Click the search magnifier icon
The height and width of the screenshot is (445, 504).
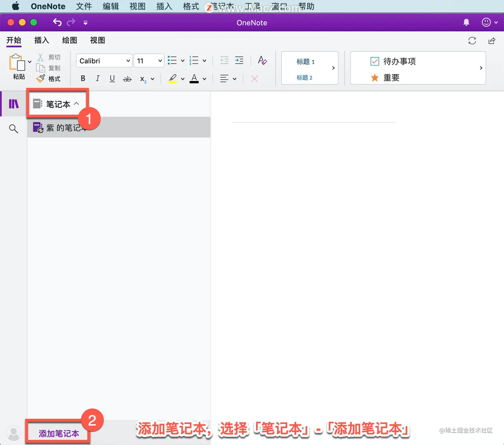coord(14,129)
